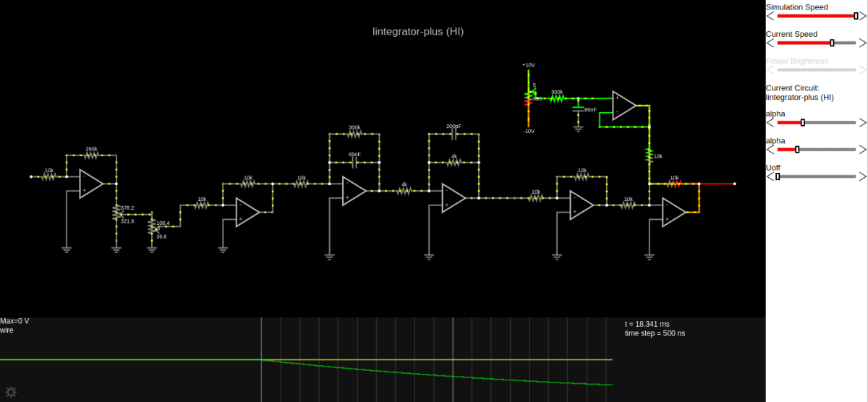Select the 108.4/36.6 potentiometer
The height and width of the screenshot is (402, 868).
point(152,228)
